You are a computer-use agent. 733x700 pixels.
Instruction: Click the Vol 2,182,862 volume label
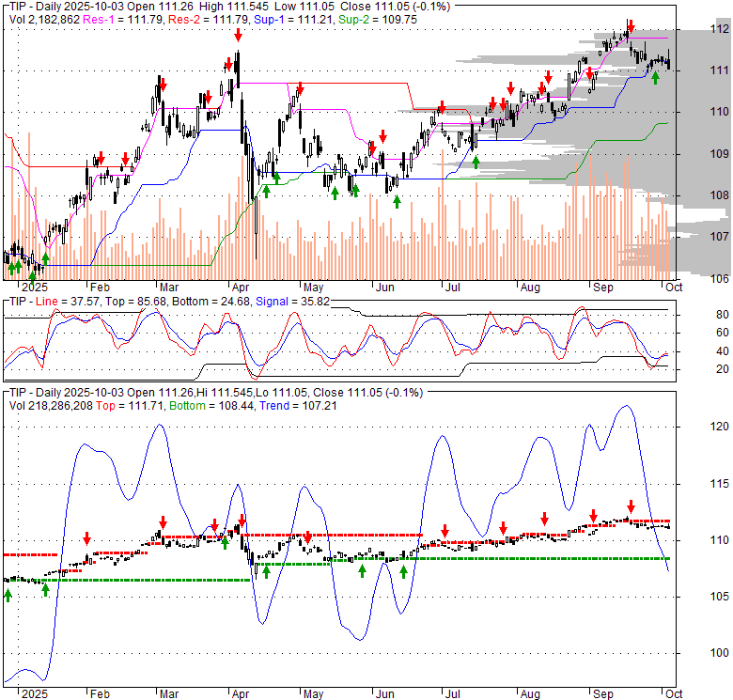coord(39,18)
